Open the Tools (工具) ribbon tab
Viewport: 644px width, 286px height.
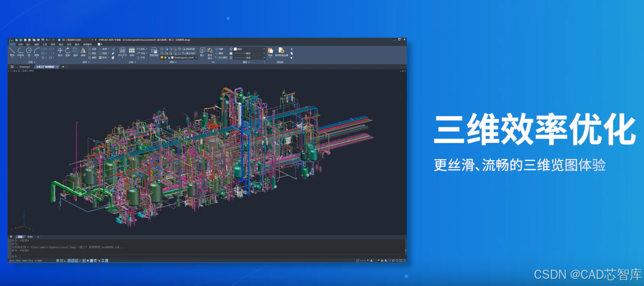tap(45, 44)
